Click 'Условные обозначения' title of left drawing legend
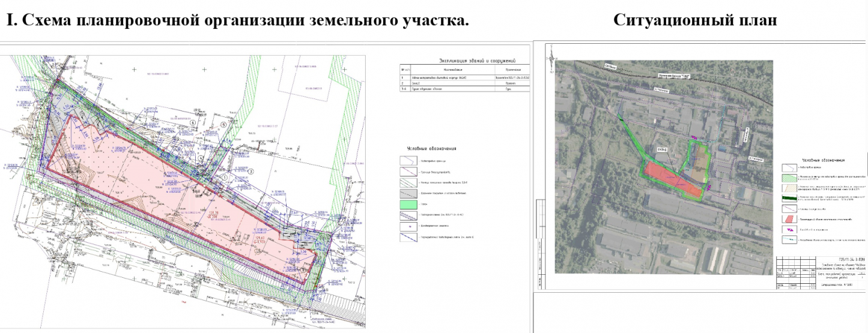868x333 pixels. pos(432,148)
